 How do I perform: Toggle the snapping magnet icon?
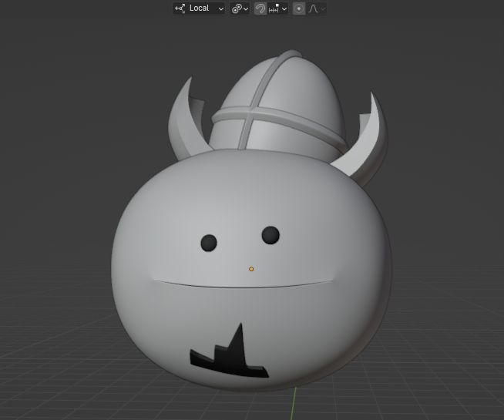260,8
